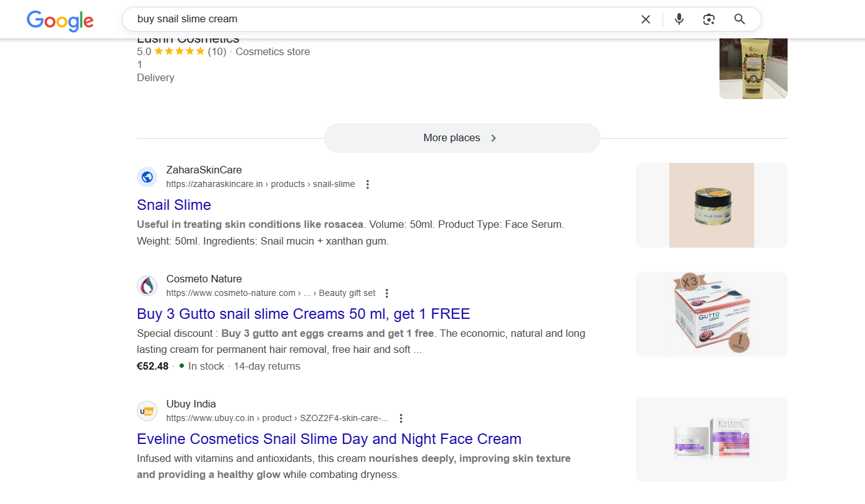Open options menu for Cosmeto Nature result

[x=387, y=293]
